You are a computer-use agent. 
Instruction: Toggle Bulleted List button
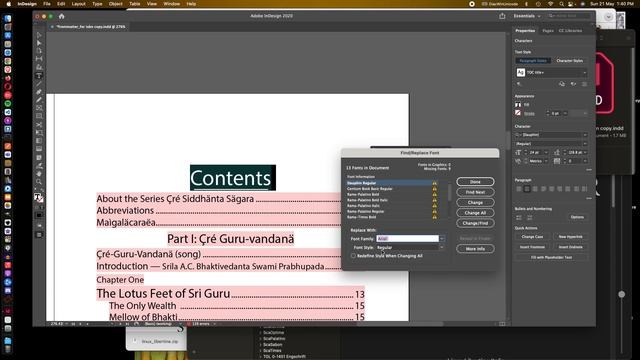point(519,217)
